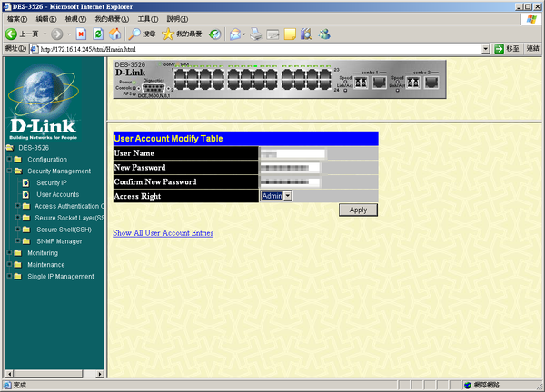Expand the Monitoring tree node
Viewport: 545px width, 392px height.
click(x=9, y=252)
